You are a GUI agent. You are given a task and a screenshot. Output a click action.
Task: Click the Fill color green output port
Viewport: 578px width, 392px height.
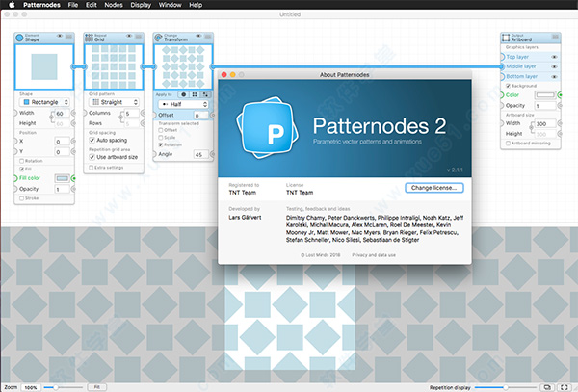point(73,178)
